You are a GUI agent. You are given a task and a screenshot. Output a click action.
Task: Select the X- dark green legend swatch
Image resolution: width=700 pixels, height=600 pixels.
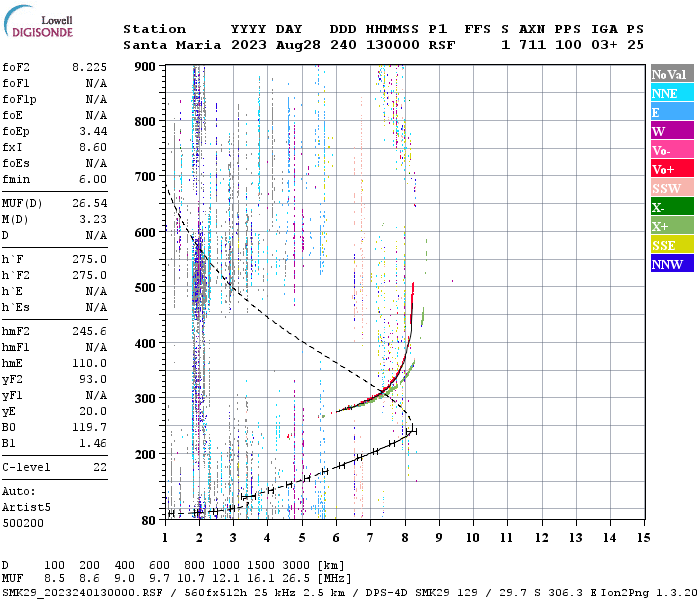point(672,207)
